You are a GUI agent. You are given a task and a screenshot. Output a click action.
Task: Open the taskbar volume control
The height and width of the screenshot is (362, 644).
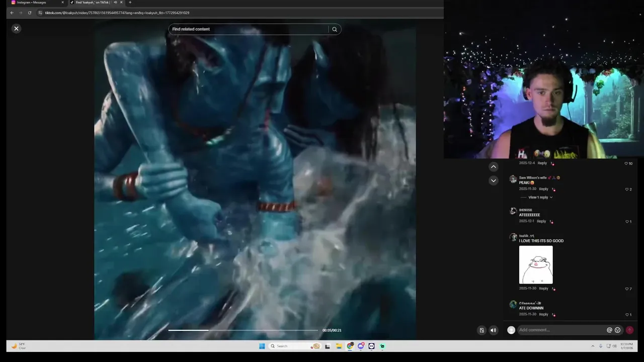614,346
